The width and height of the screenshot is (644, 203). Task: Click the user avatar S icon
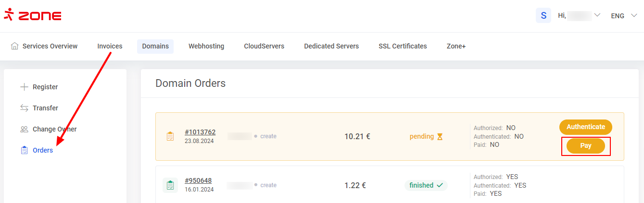coord(543,15)
